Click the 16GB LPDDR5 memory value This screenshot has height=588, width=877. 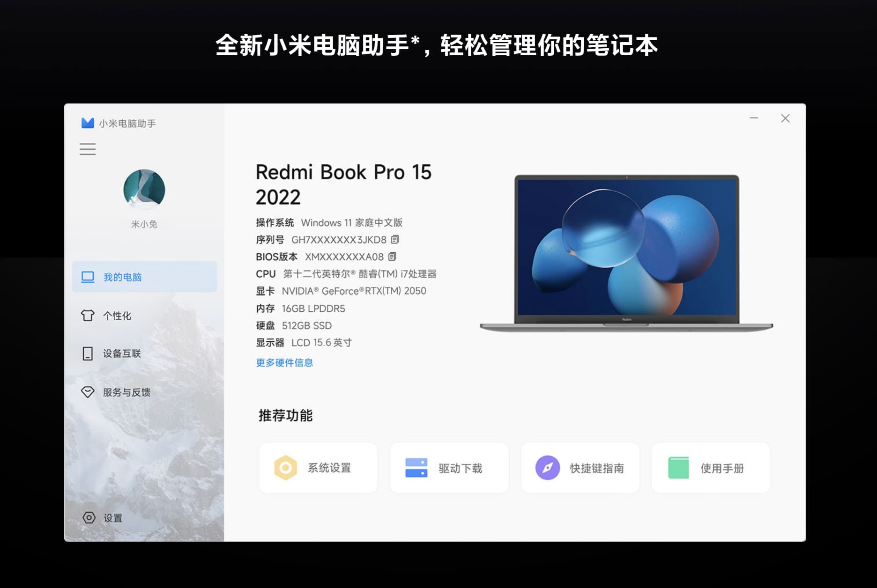313,309
